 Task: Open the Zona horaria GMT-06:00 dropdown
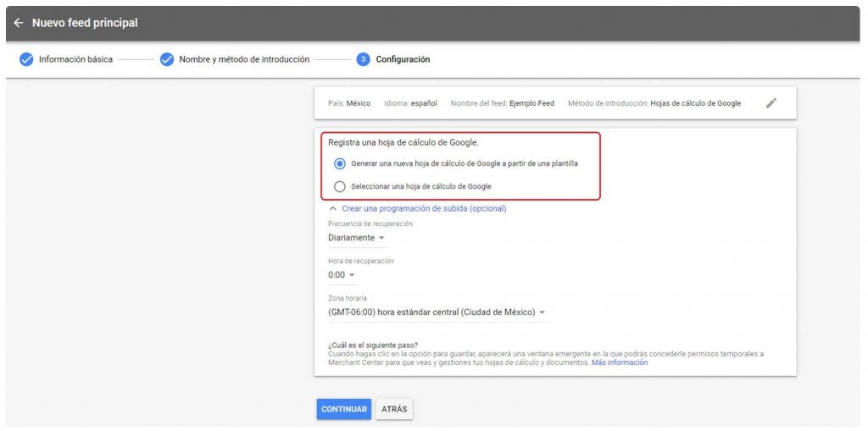tap(437, 312)
